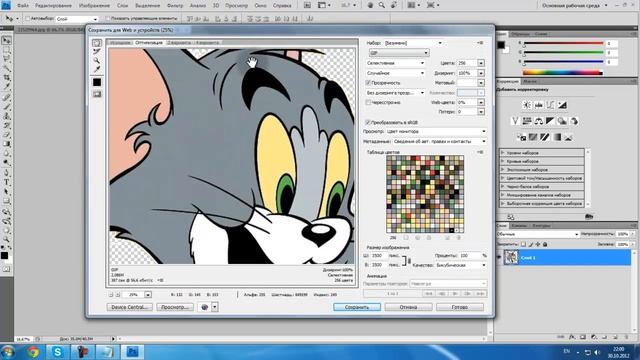This screenshot has width=640, height=360.
Task: Select the Zoom tool in the dialog toolbar
Action: coord(97,60)
